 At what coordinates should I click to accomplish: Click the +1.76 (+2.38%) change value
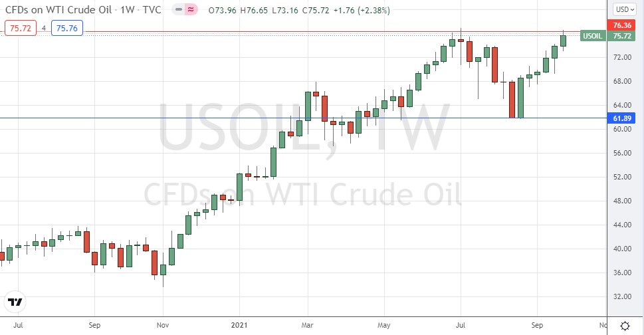click(x=365, y=10)
